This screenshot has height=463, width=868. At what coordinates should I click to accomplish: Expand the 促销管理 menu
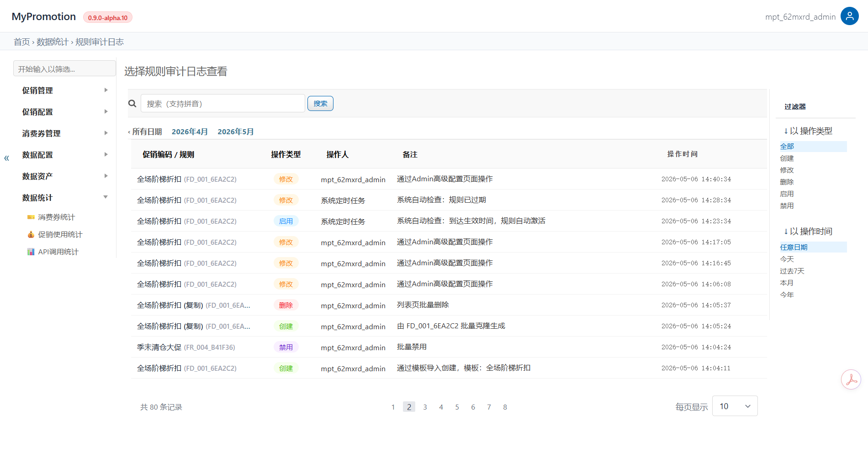click(64, 90)
